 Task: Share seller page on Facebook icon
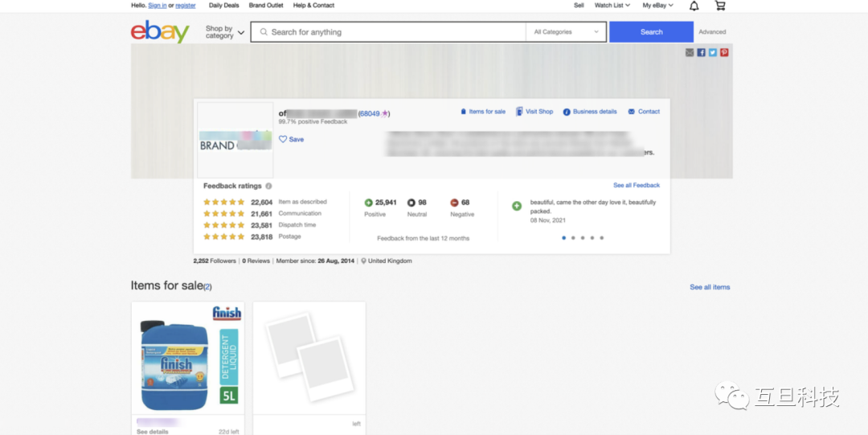701,52
